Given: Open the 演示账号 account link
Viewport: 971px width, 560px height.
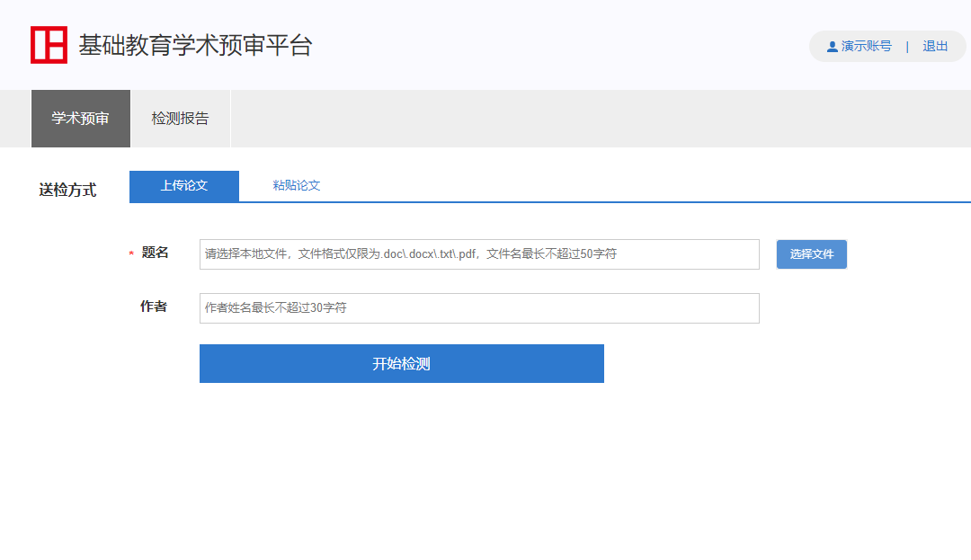Looking at the screenshot, I should [x=867, y=47].
